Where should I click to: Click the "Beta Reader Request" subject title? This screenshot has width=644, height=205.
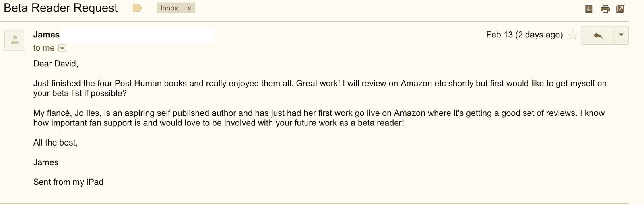(61, 8)
